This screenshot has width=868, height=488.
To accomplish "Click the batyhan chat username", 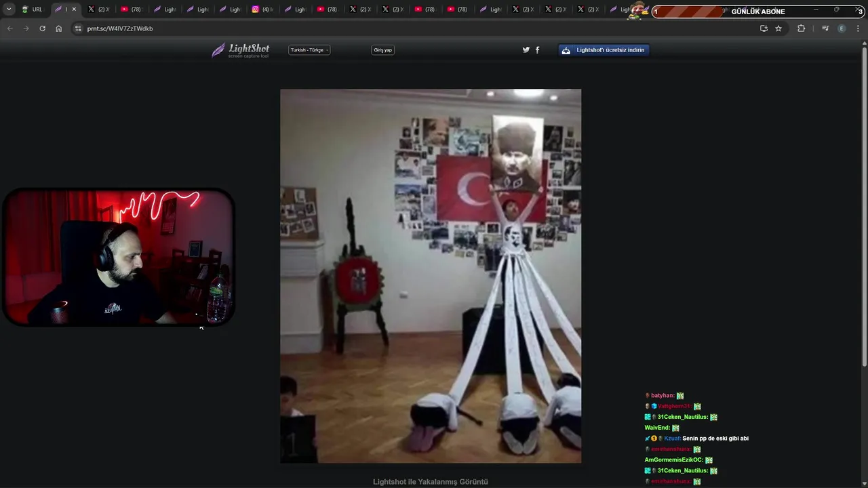I will [x=662, y=396].
